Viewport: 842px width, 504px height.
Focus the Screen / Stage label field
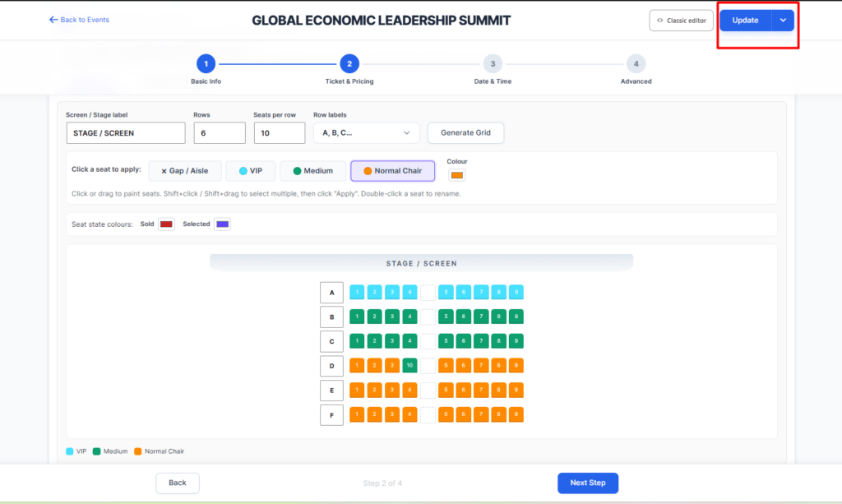126,133
